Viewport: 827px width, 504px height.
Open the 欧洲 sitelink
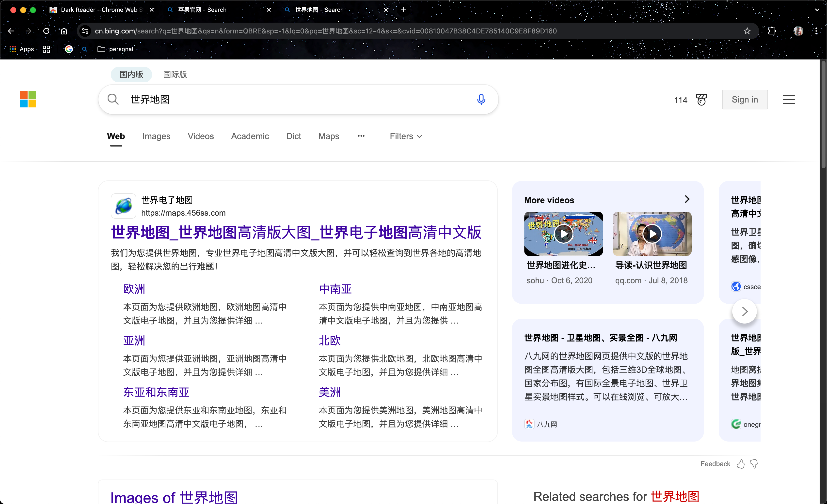tap(134, 289)
